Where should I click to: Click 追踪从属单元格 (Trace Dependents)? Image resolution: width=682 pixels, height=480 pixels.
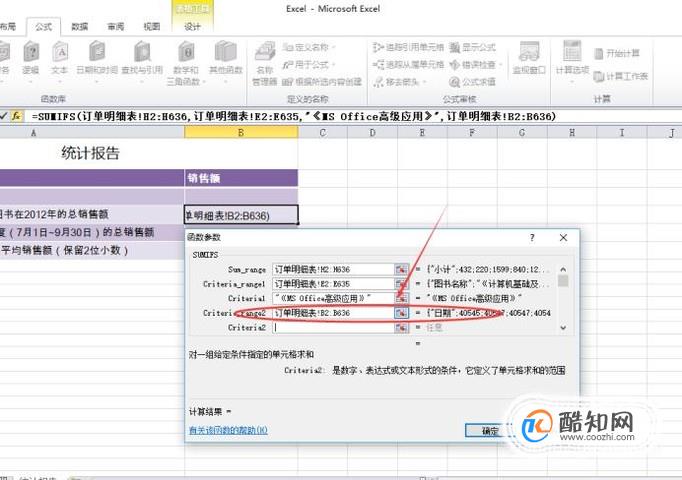pyautogui.click(x=409, y=65)
